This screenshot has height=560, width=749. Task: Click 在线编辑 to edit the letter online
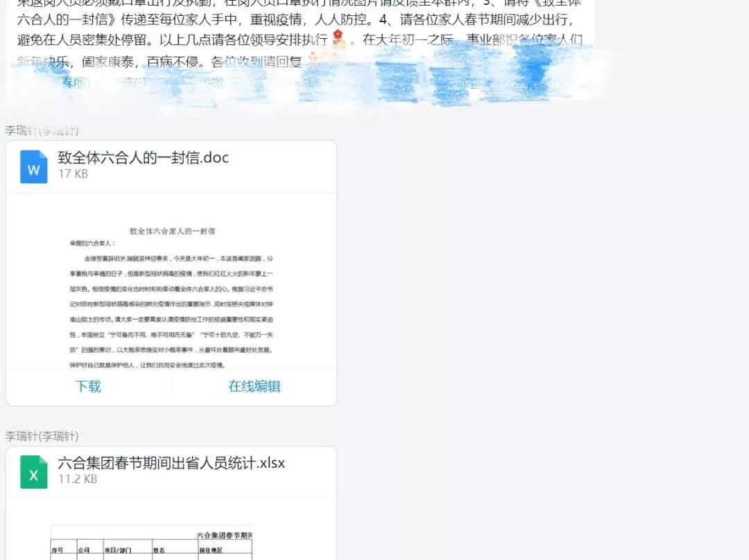tap(256, 387)
